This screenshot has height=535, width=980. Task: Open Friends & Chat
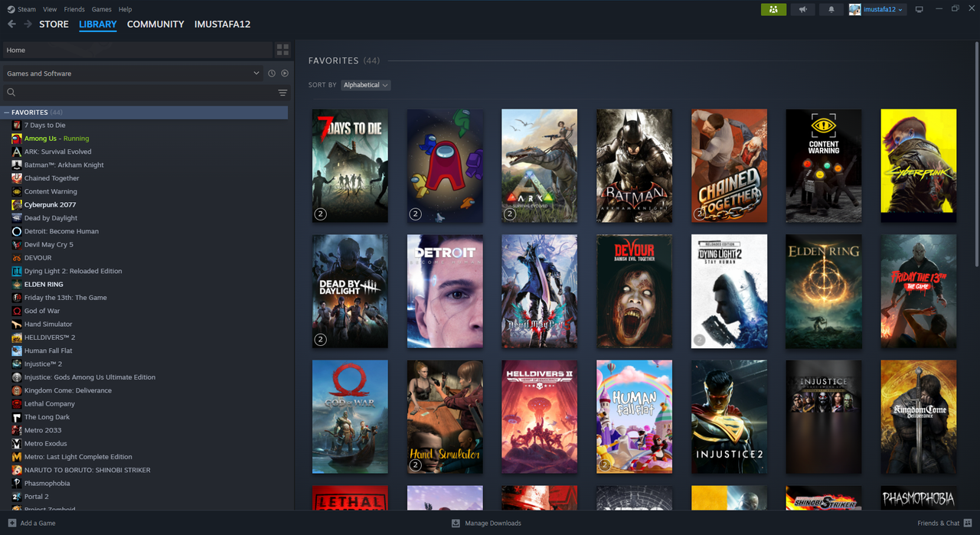tap(943, 523)
